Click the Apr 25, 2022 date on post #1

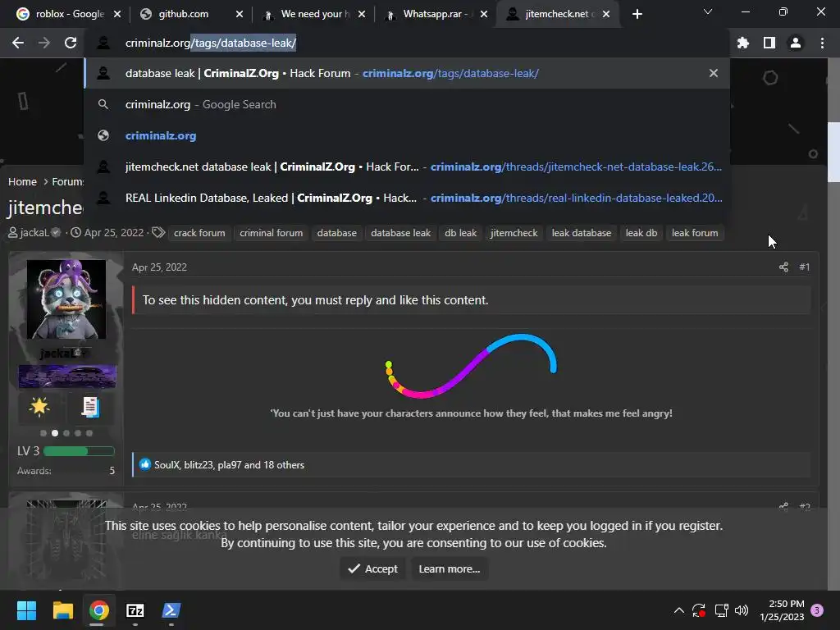[x=159, y=267]
